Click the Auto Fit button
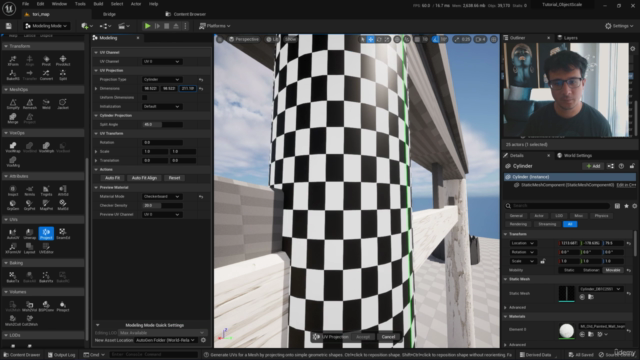The image size is (640, 360). 112,178
